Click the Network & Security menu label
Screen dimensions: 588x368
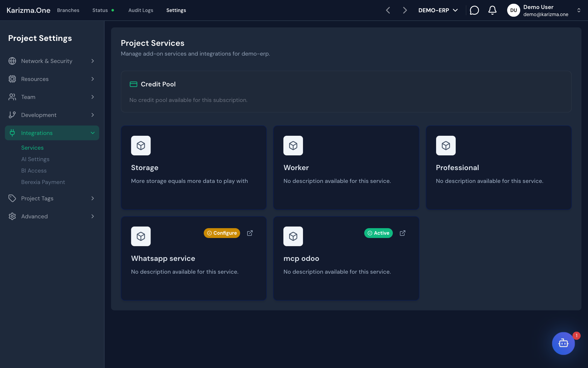[47, 61]
